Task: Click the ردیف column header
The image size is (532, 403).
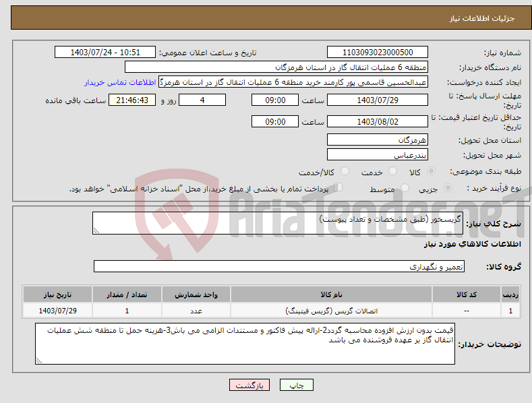Action: click(510, 294)
